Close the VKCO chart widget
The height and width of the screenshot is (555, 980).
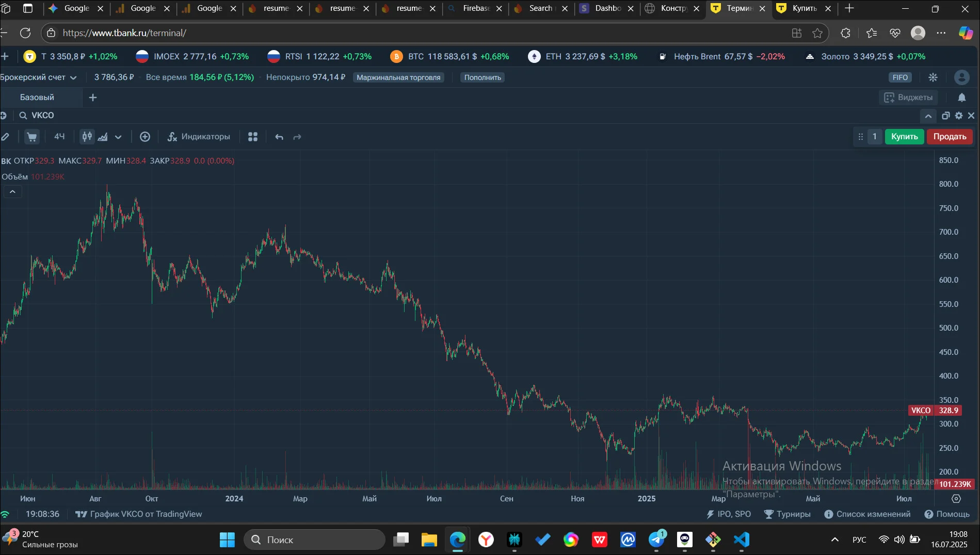pyautogui.click(x=971, y=116)
